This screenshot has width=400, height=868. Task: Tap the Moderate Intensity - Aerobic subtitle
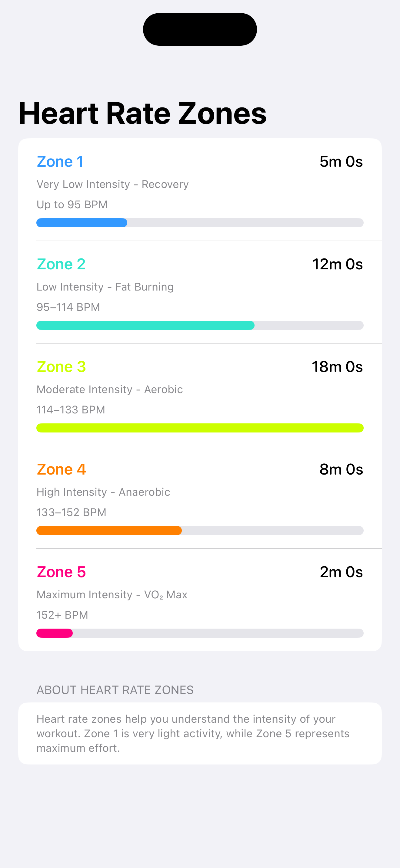[x=110, y=390]
